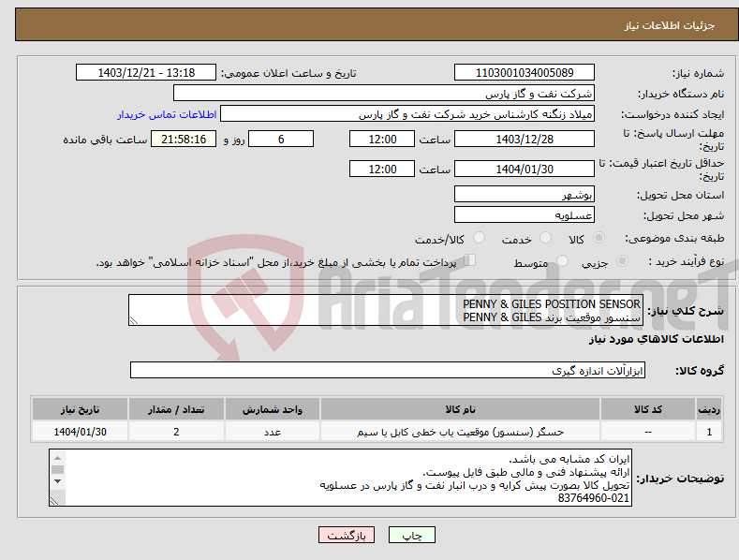739x560 pixels.
Task: Click the resize handle of description textarea
Action: tap(134, 320)
